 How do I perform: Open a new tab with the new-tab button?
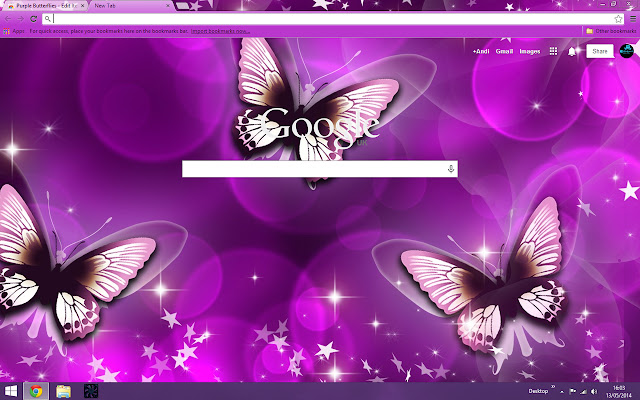(182, 6)
